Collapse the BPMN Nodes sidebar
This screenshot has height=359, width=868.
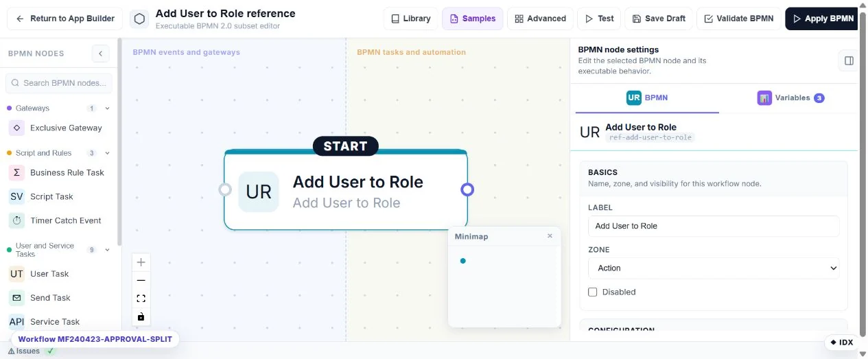coord(100,54)
